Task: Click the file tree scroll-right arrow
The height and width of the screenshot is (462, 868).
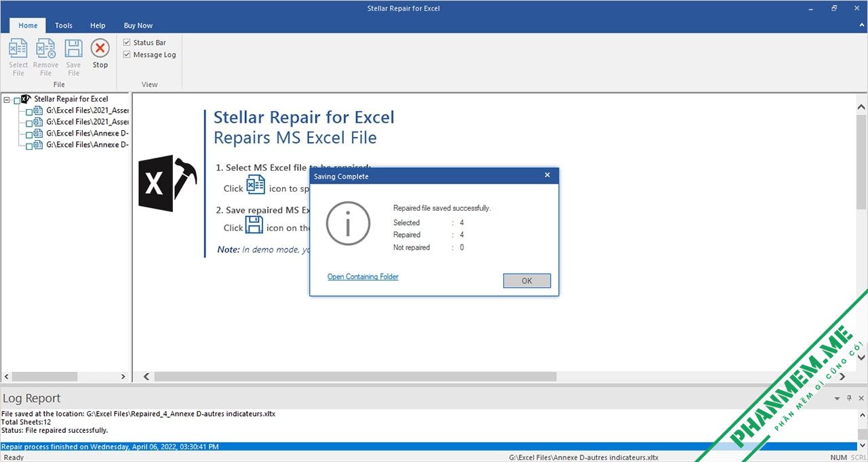Action: (x=123, y=377)
